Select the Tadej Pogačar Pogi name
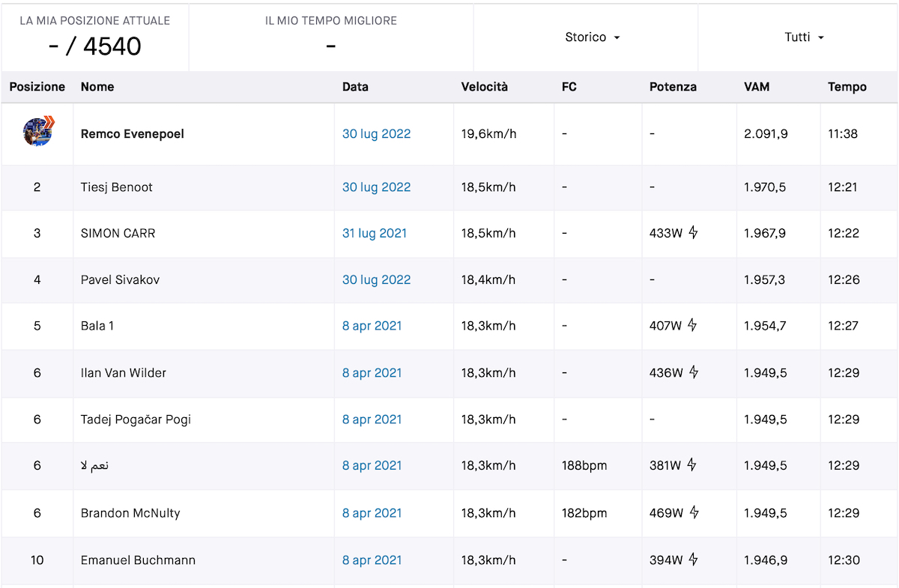This screenshot has width=899, height=588. tap(136, 419)
